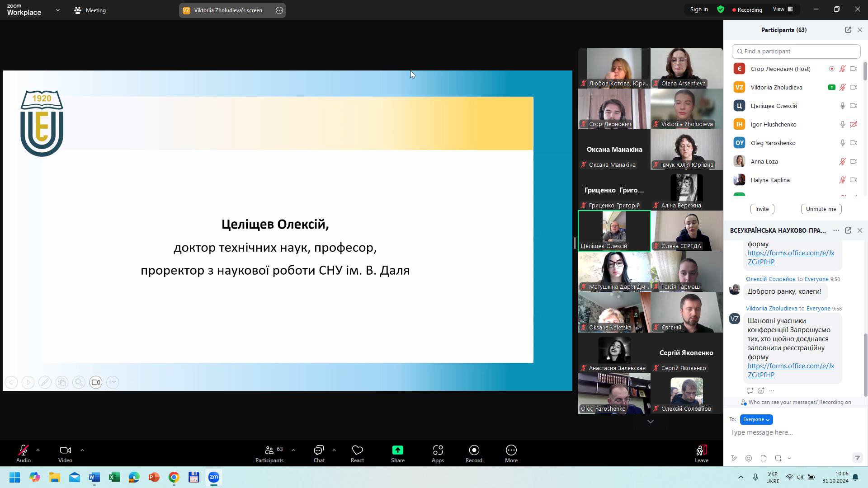Toggle Halyna Kaplina's camera icon
Screen dimensions: 868x488
(x=854, y=180)
